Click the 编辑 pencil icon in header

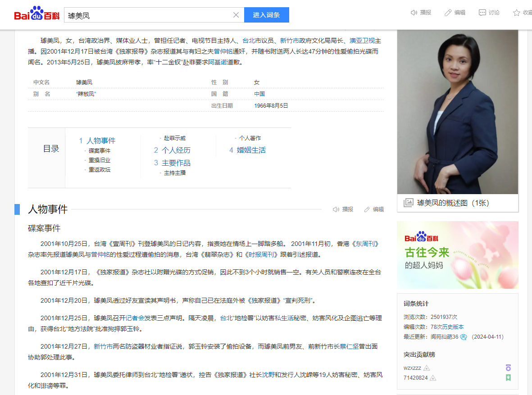tap(448, 13)
